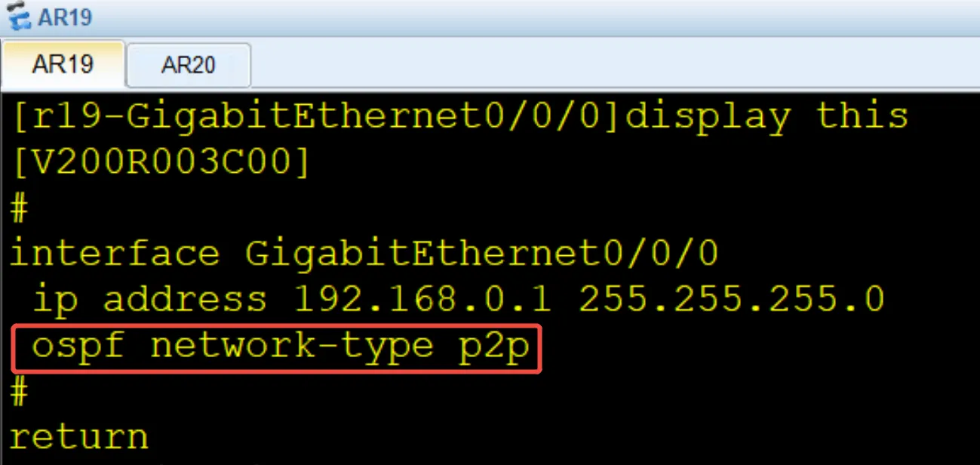Image resolution: width=980 pixels, height=465 pixels.
Task: Click the # line below ospf config
Action: tap(19, 393)
